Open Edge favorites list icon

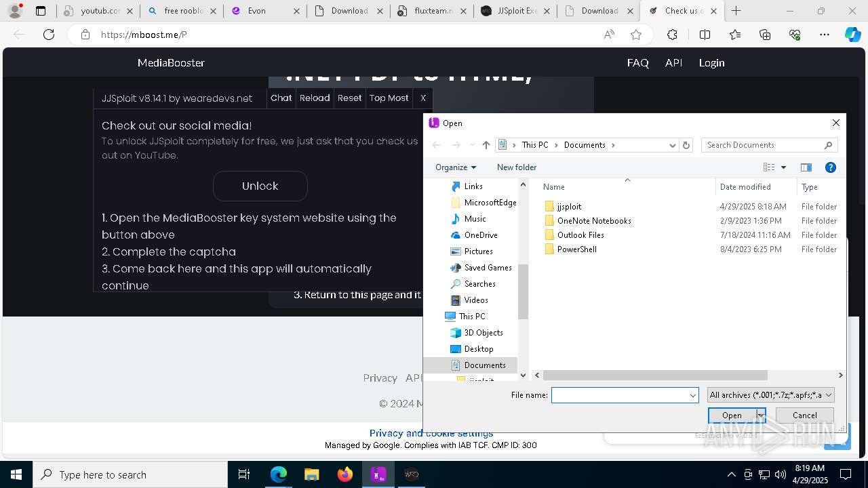[x=735, y=35]
